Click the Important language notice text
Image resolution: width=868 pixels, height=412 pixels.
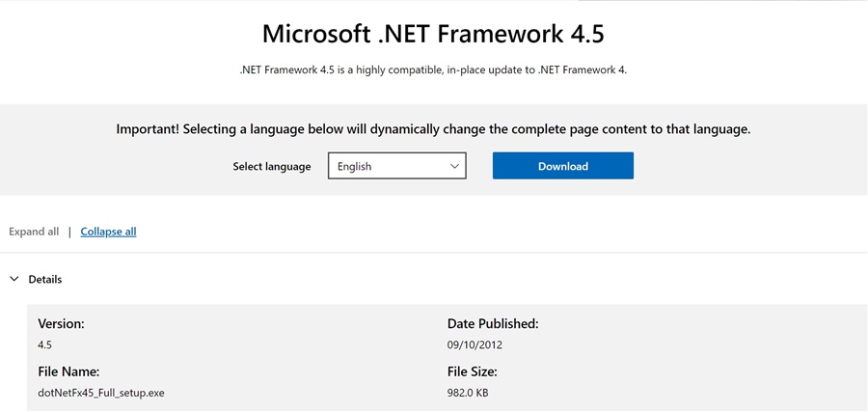point(433,128)
